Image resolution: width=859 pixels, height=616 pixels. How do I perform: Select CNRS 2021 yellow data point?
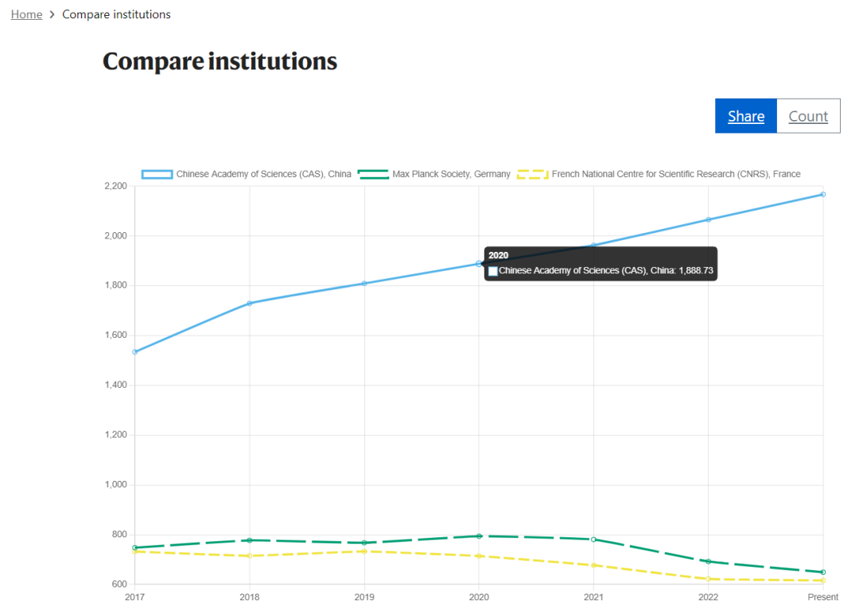593,565
